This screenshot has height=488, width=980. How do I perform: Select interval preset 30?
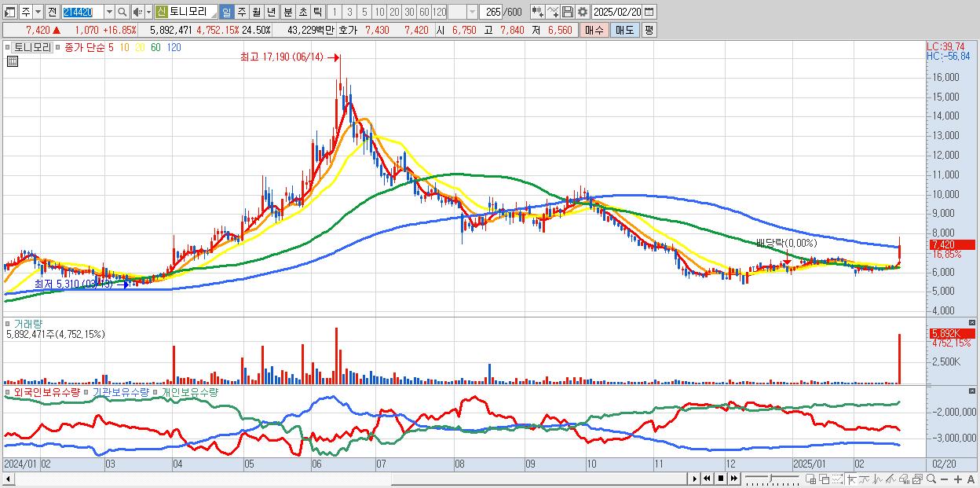[x=409, y=12]
